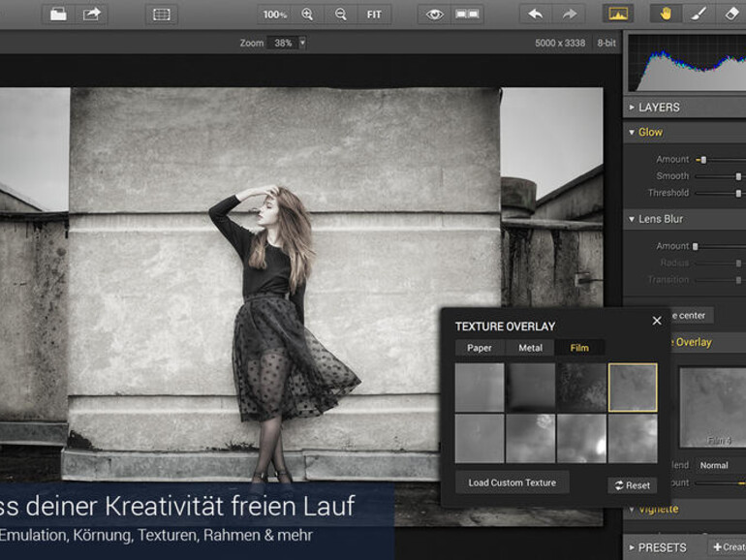Toggle the side-by-side compare view
Screen dimensions: 746x560
[x=468, y=14]
